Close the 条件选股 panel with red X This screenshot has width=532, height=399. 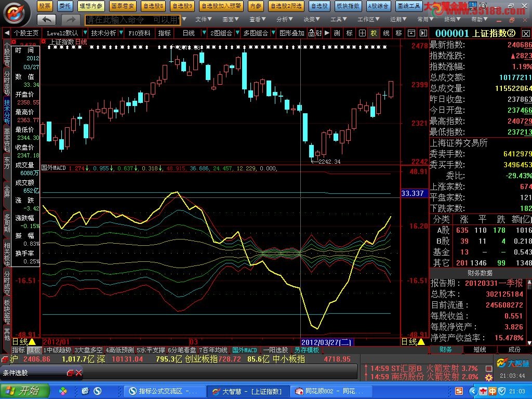(x=78, y=373)
